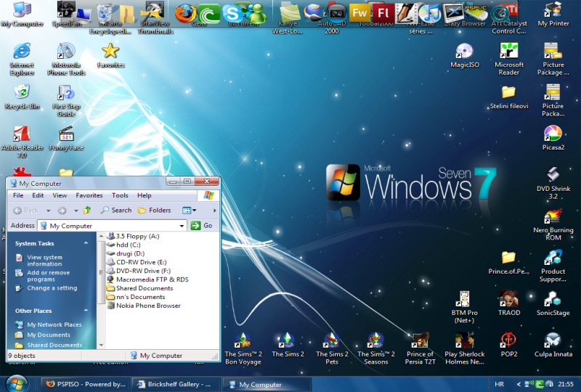This screenshot has height=392, width=581.
Task: Open My Documents in Other Places
Action: pos(49,335)
